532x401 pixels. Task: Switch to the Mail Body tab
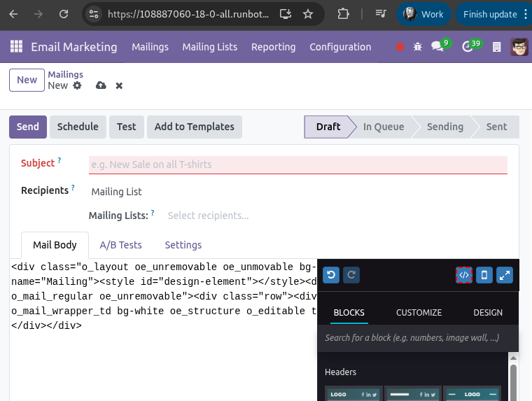(55, 245)
